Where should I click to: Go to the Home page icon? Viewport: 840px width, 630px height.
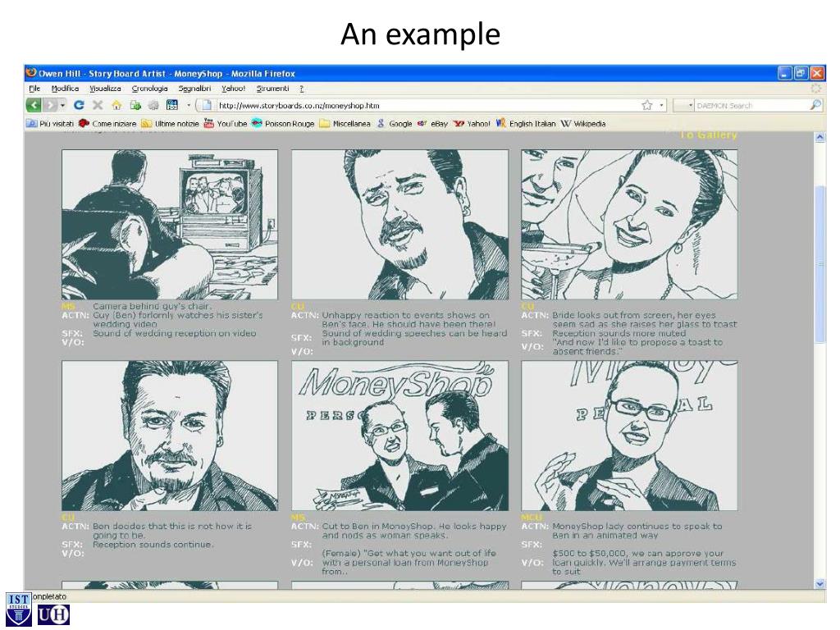[x=116, y=105]
